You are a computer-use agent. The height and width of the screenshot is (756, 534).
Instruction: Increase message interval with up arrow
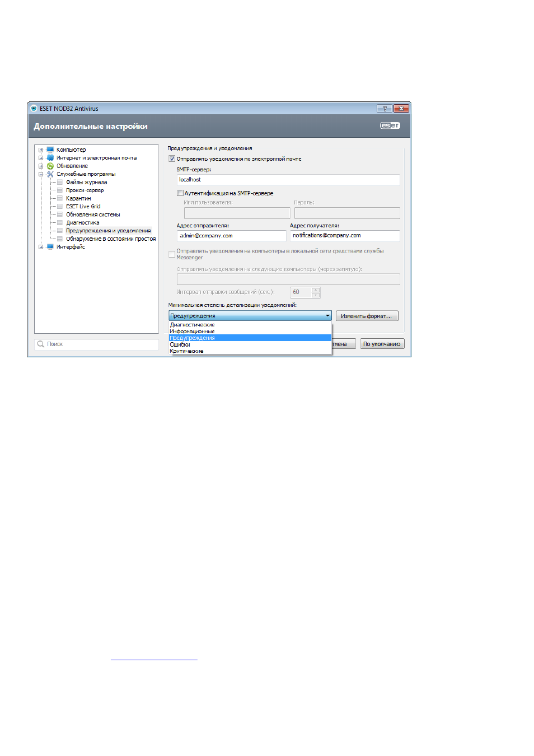coord(316,290)
